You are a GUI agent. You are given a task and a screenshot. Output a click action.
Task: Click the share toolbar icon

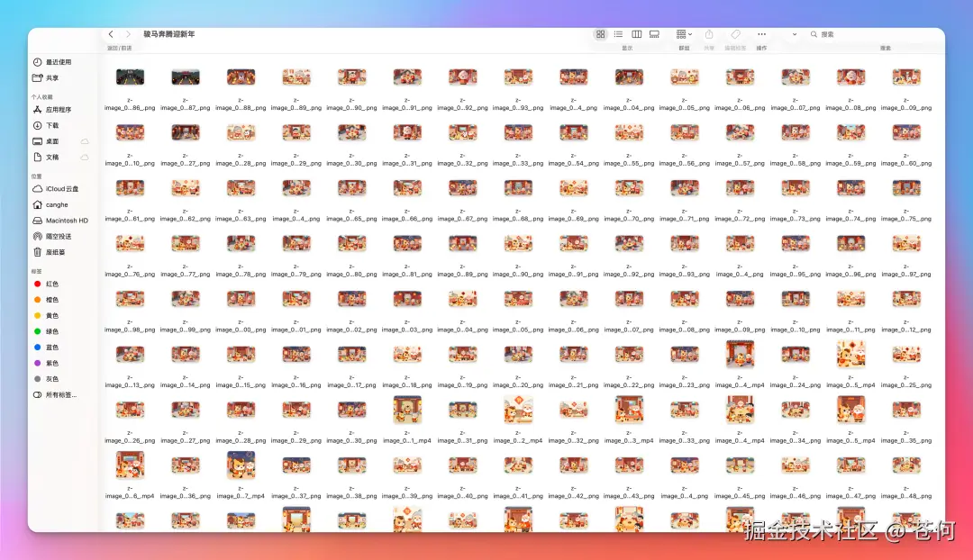coord(709,34)
